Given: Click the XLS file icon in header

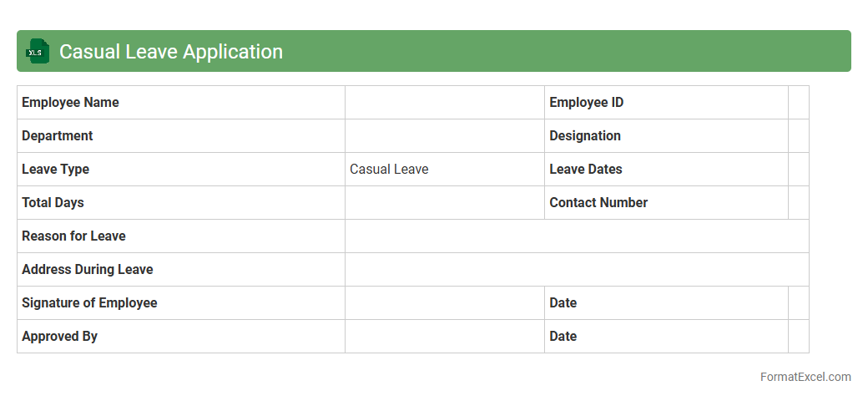Looking at the screenshot, I should (38, 52).
